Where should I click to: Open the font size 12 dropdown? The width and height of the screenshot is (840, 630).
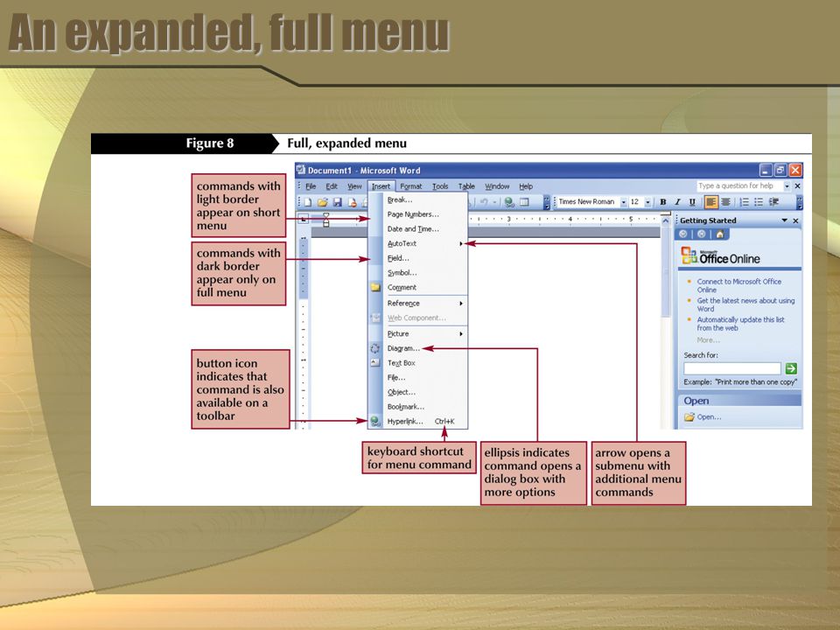click(x=647, y=202)
